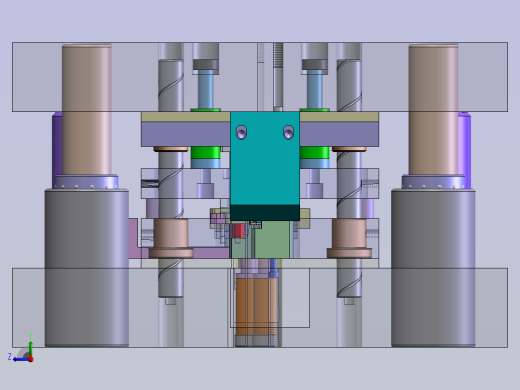Select the right copper flanged bushing
The height and width of the screenshot is (390, 520).
tap(349, 238)
